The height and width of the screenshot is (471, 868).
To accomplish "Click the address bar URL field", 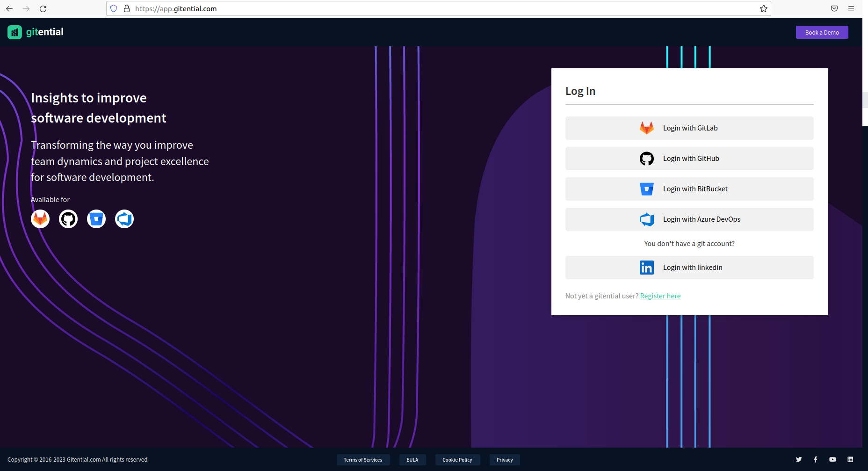I will pyautogui.click(x=439, y=8).
